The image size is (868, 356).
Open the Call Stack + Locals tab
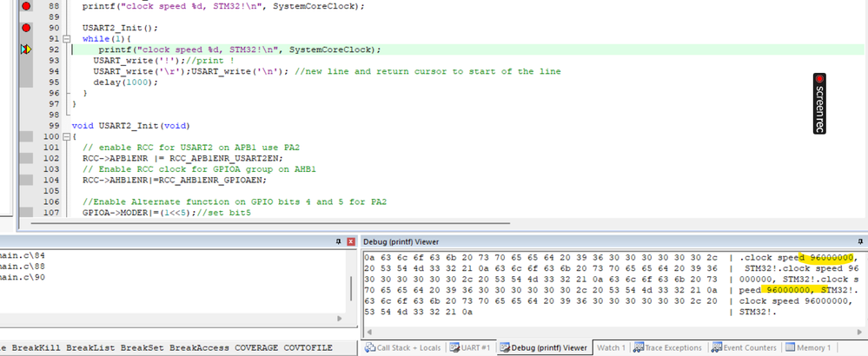tap(403, 347)
